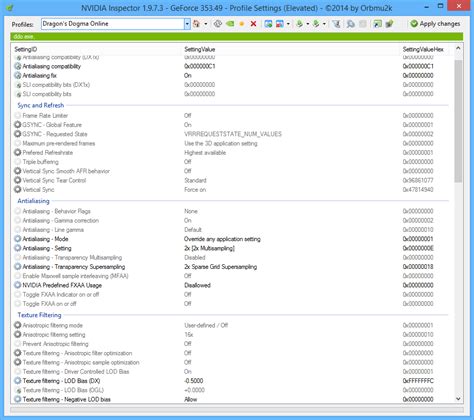Viewport: 474px width, 420px height.
Task: Click the green ddo.exe application bar
Action: coord(237,36)
